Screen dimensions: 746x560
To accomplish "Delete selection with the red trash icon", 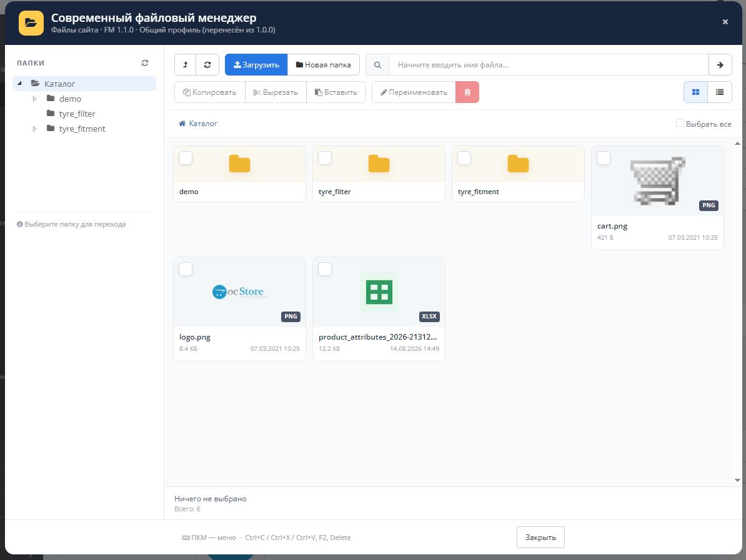I will pos(467,92).
